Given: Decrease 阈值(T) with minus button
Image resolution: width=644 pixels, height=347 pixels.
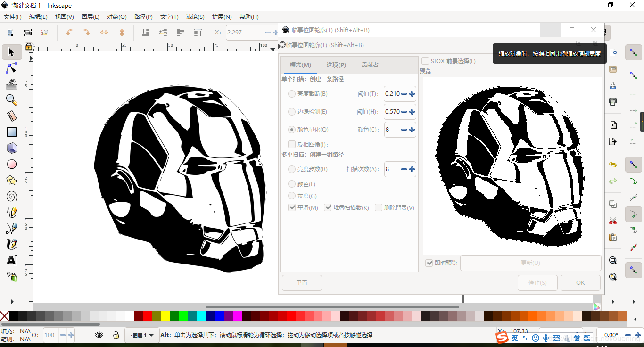Looking at the screenshot, I should click(404, 94).
